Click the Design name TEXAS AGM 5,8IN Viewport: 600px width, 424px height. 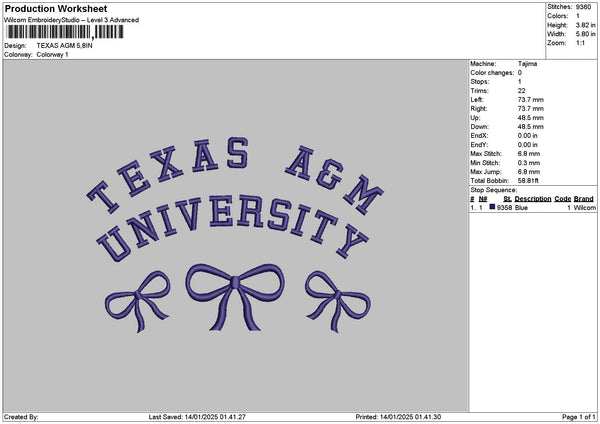[x=64, y=46]
